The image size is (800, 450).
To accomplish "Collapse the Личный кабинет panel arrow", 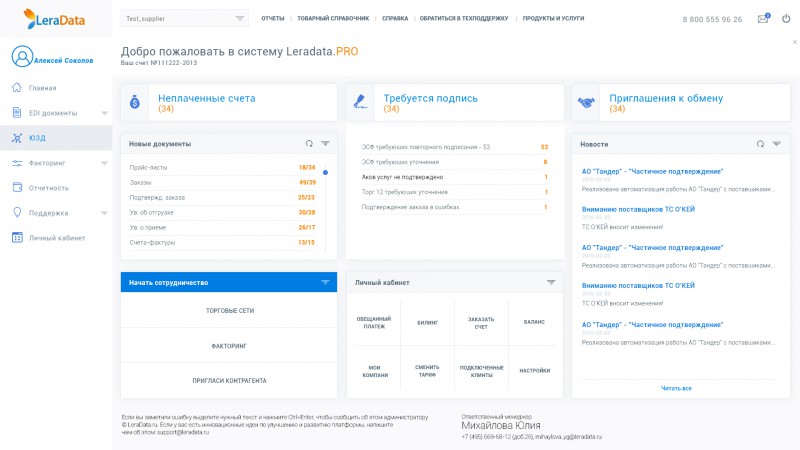I will pyautogui.click(x=551, y=282).
